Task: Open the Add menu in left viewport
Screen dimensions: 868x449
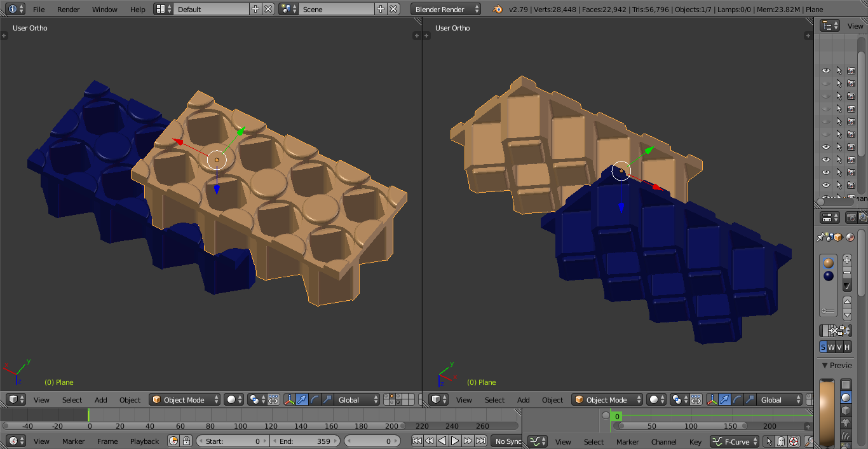Action: tap(101, 400)
